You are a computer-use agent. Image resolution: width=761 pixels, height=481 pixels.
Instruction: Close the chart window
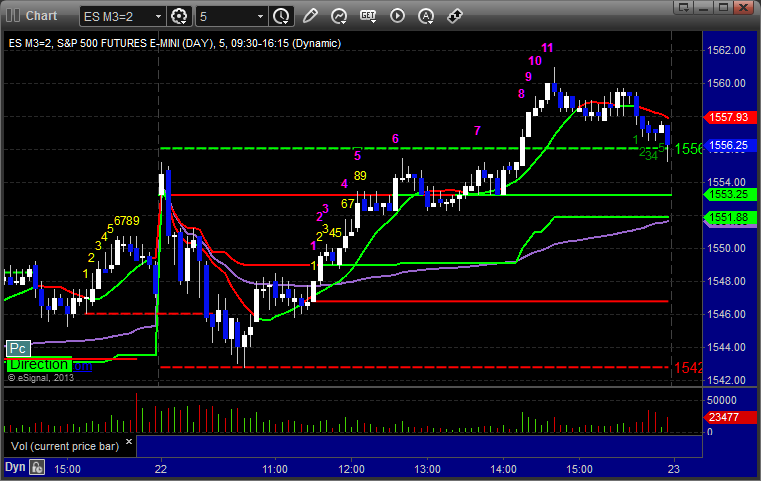(743, 7)
